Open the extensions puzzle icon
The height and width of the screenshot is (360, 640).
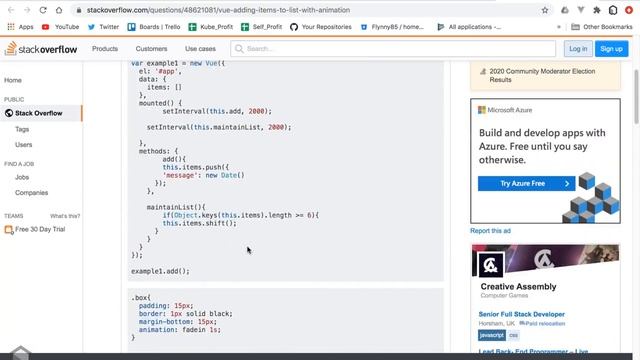[x=597, y=10]
